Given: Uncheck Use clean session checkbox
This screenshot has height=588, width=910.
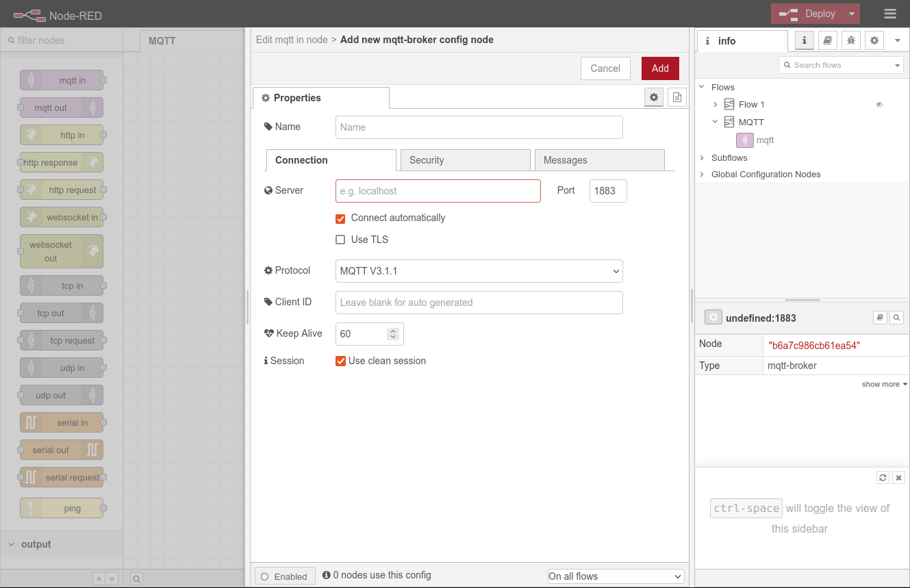Looking at the screenshot, I should 340,361.
